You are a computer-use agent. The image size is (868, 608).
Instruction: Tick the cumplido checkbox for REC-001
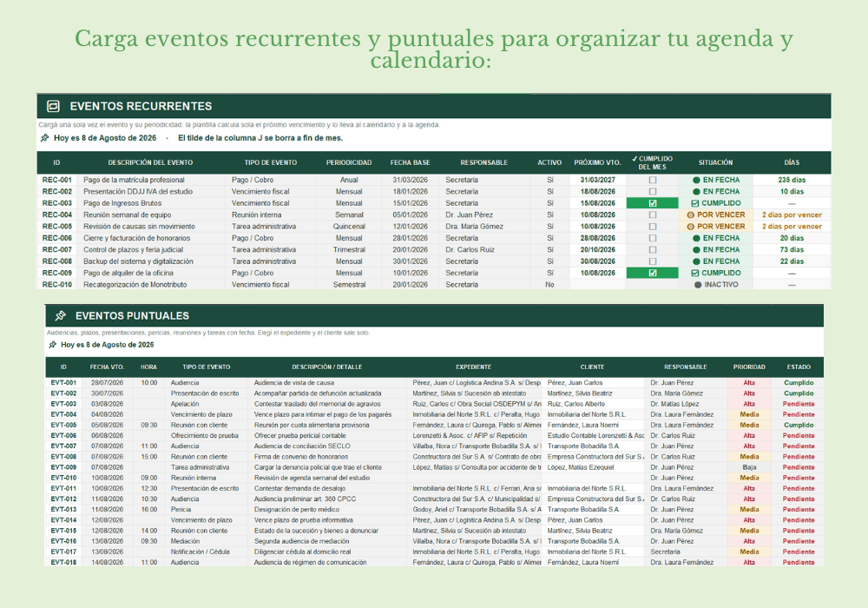tap(653, 180)
